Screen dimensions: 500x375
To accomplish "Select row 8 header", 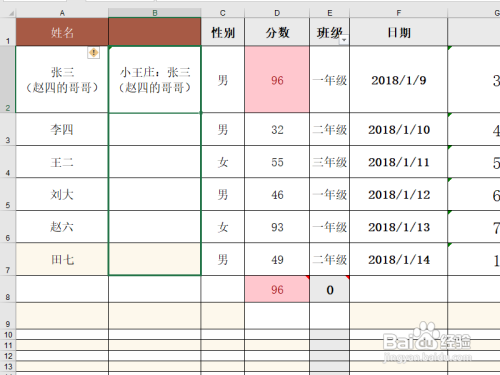I will (x=8, y=289).
